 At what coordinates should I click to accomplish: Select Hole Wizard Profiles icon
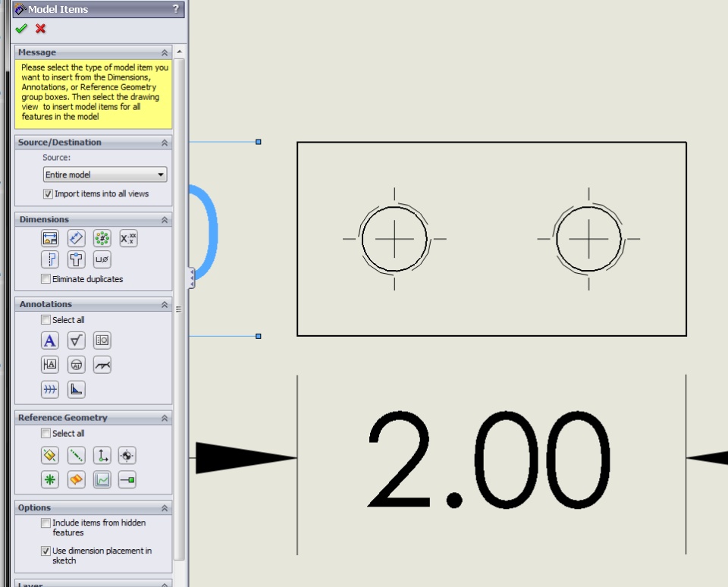(x=50, y=259)
